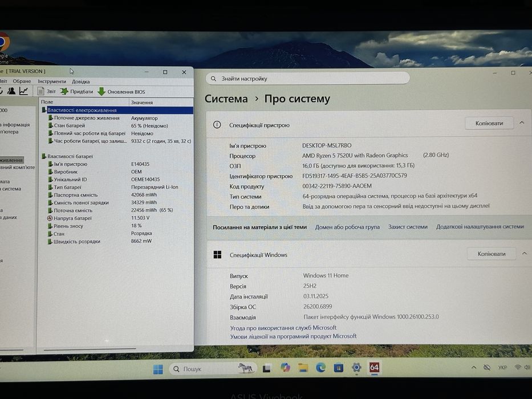Click the Windows 11 Home edition text
532x399 pixels.
tap(326, 275)
